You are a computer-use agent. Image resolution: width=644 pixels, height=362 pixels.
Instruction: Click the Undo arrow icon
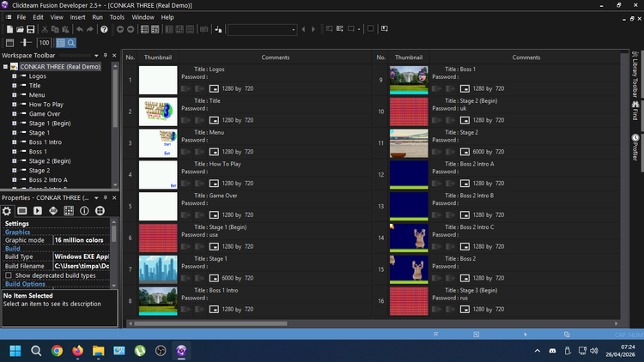point(80,29)
